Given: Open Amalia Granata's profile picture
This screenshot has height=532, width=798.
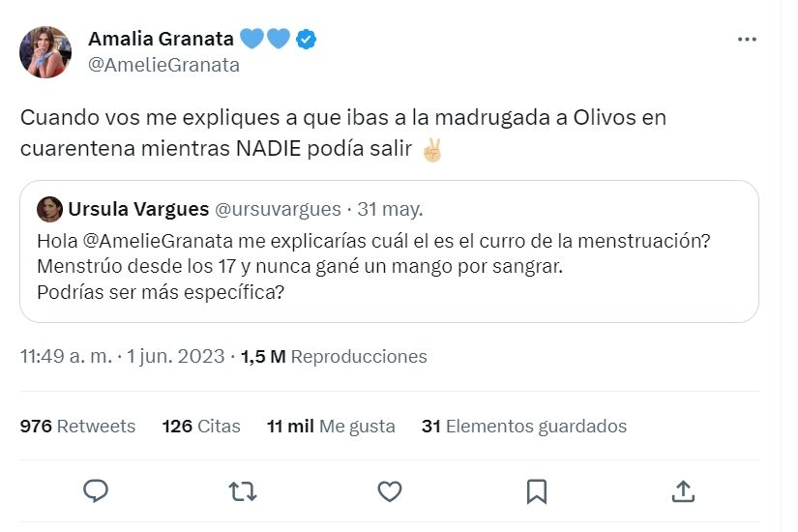Looking at the screenshot, I should [45, 52].
